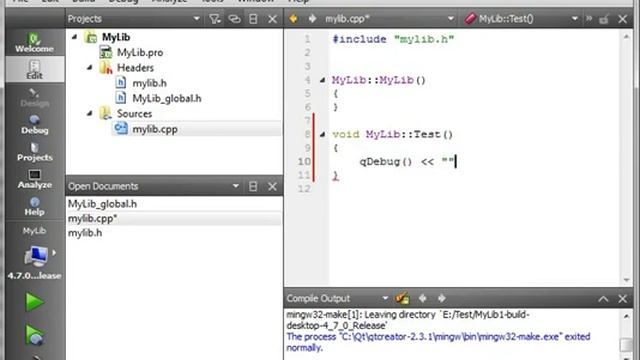This screenshot has width=640, height=360.
Task: Click the void MyLib::Test() line
Action: [393, 134]
